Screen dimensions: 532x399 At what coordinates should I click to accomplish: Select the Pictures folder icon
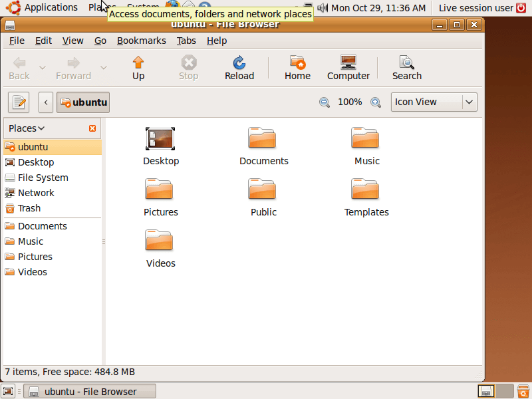click(x=159, y=189)
